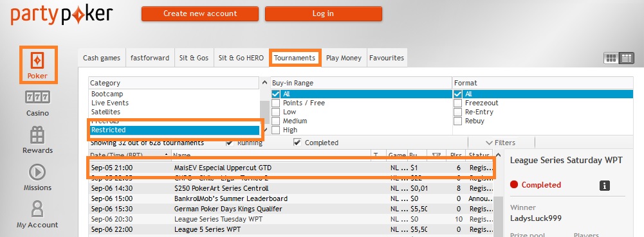Enable Freezeout format checkbox

pos(458,103)
